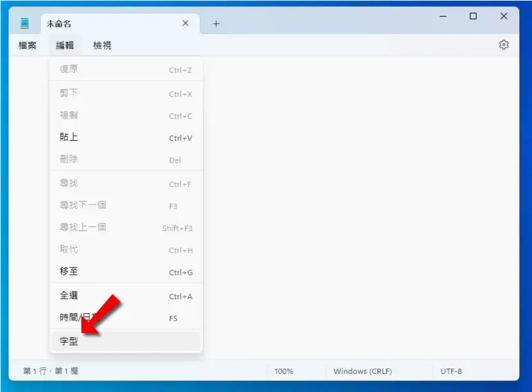The width and height of the screenshot is (532, 392).
Task: Open the 檔案 menu
Action: click(x=28, y=45)
